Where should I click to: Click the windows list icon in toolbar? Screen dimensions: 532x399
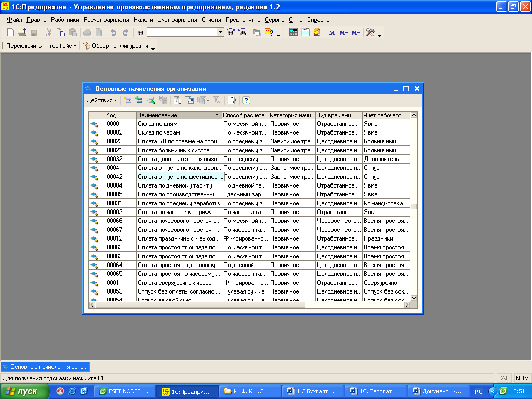point(257,33)
